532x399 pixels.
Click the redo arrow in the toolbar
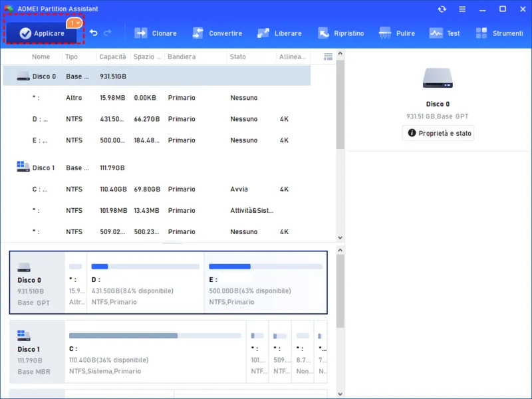(x=108, y=33)
